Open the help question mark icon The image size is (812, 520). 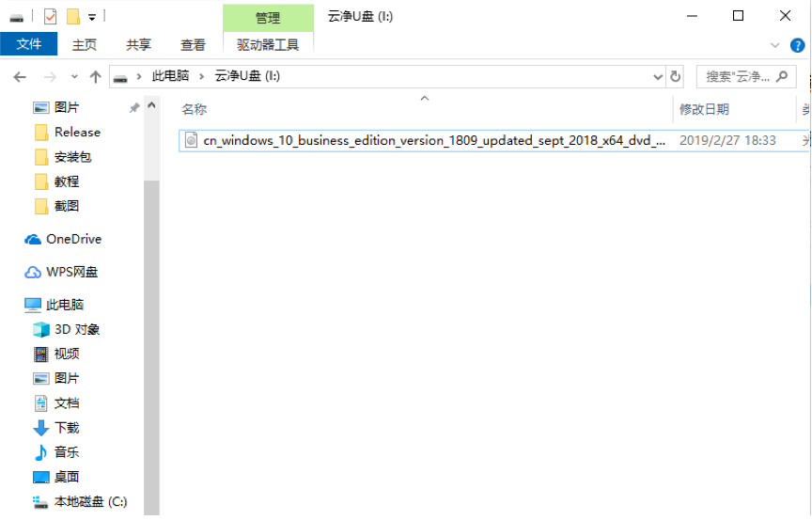[x=798, y=44]
